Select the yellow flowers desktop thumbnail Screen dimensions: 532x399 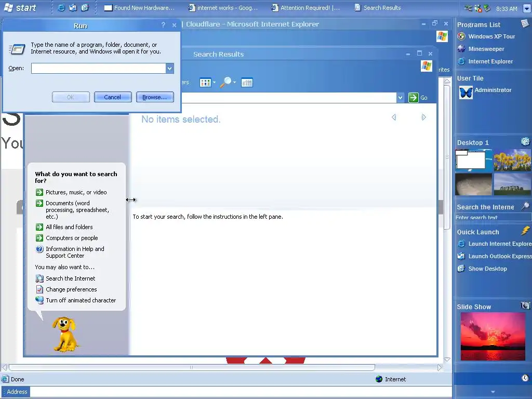[x=512, y=160]
